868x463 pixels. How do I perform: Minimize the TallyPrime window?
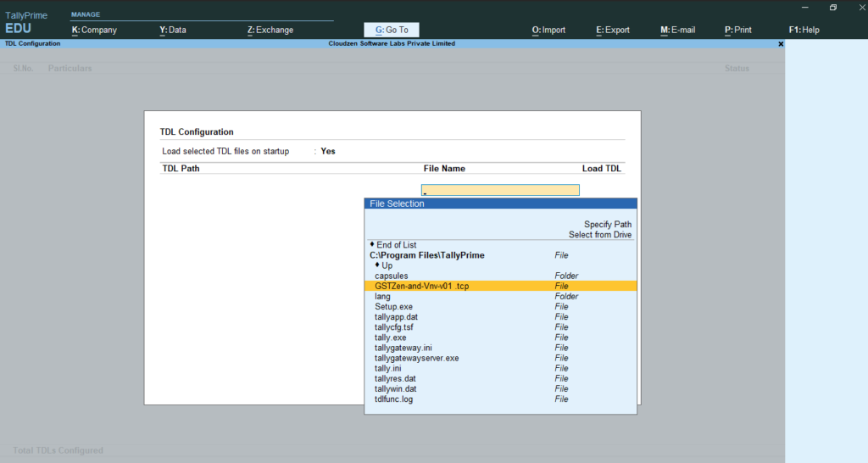click(805, 7)
